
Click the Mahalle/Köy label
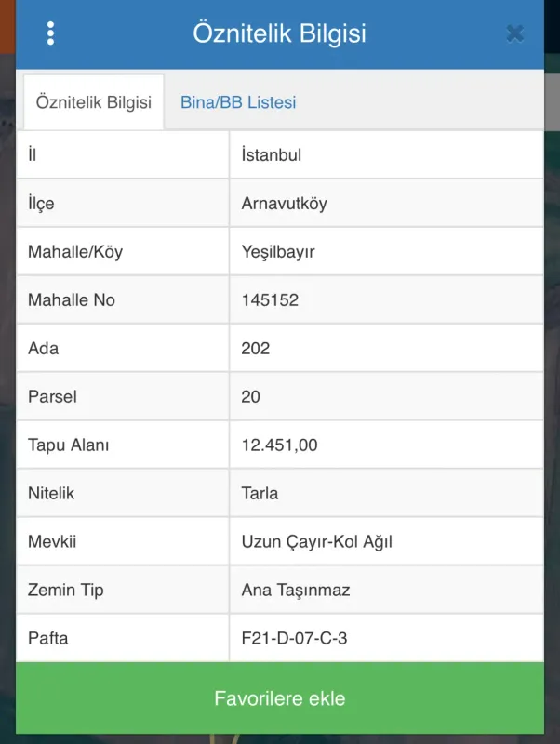tap(75, 251)
